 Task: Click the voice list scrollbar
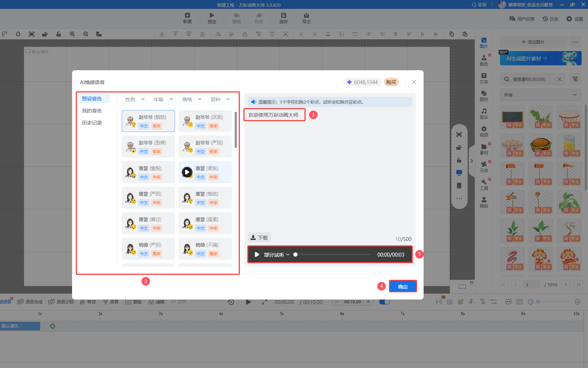[235, 130]
